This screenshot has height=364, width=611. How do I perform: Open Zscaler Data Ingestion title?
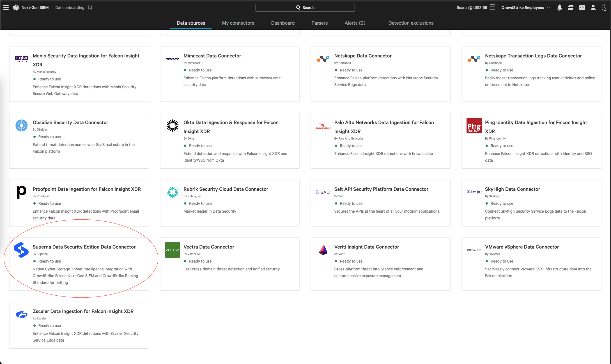pos(83,311)
